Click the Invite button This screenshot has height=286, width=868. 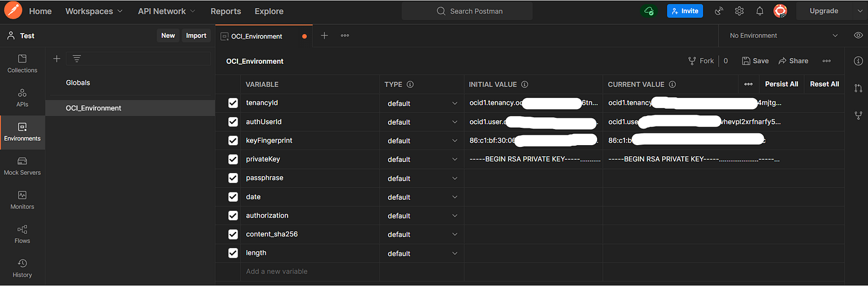pyautogui.click(x=685, y=11)
